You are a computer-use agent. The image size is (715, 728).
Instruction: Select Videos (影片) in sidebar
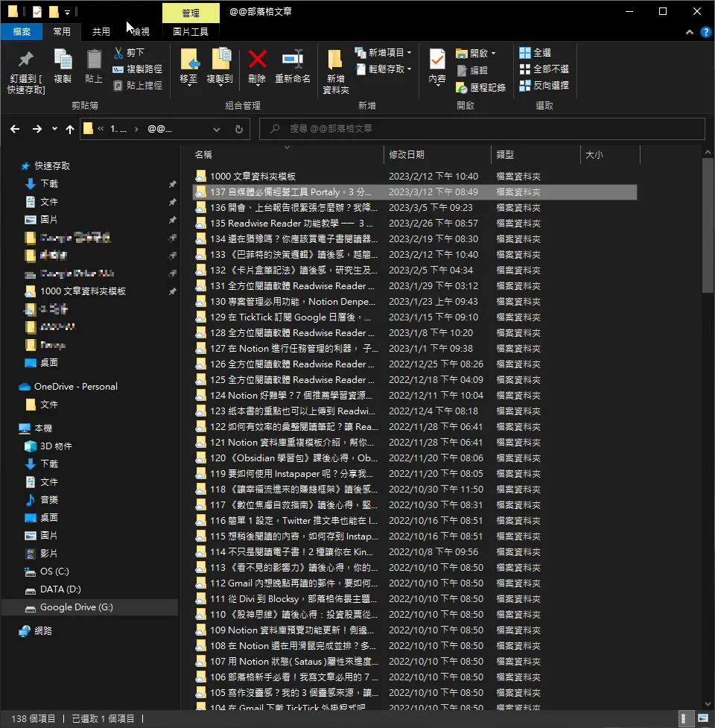click(x=48, y=554)
